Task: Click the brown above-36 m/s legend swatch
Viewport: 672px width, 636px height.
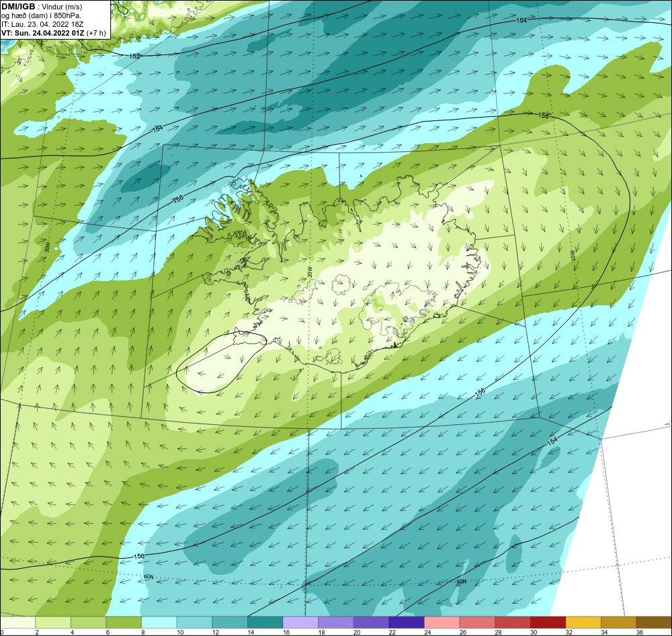Action: [654, 623]
